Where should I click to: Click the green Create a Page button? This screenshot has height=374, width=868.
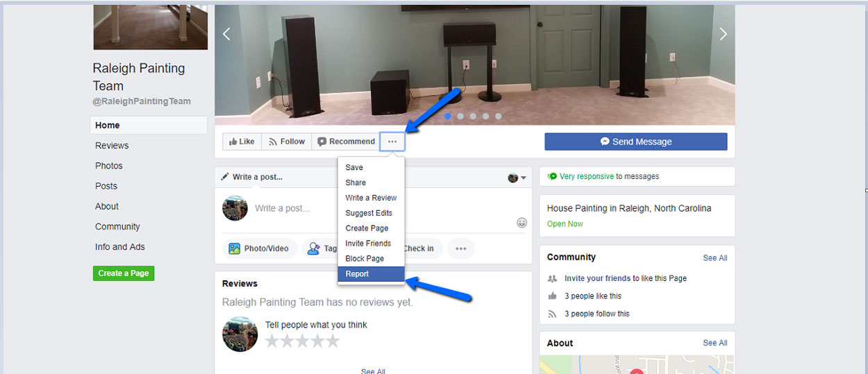(x=124, y=273)
